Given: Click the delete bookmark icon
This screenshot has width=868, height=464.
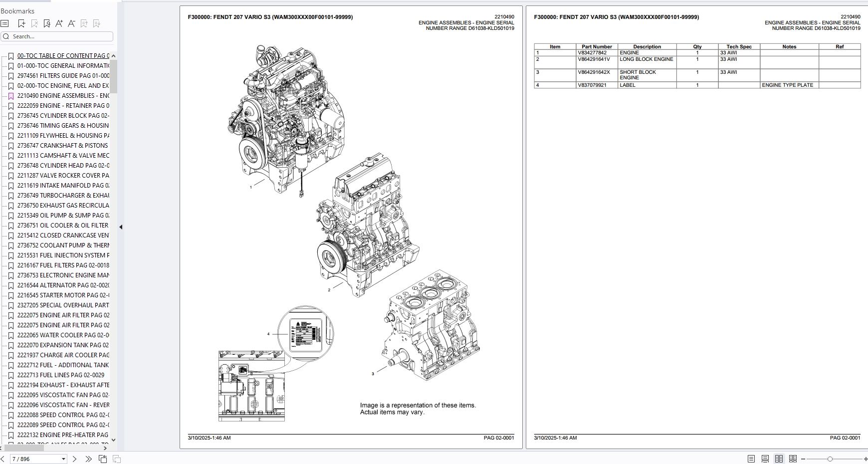Looking at the screenshot, I should [x=34, y=23].
